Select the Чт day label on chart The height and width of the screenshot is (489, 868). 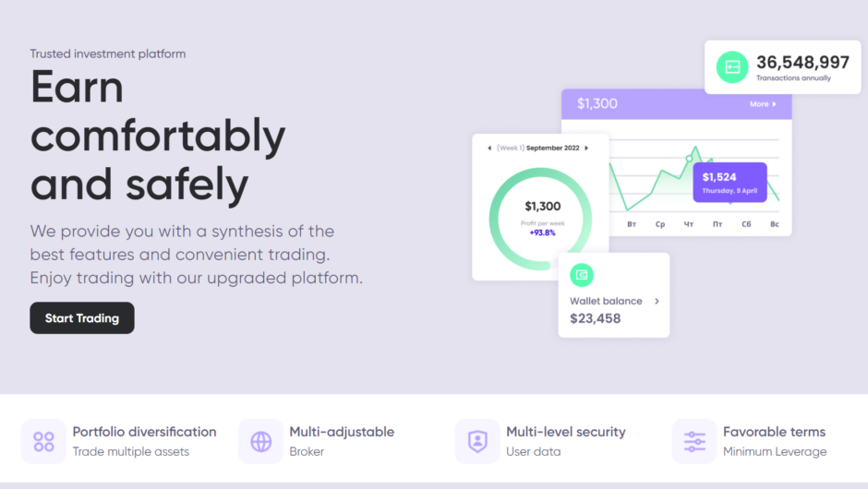(x=689, y=224)
